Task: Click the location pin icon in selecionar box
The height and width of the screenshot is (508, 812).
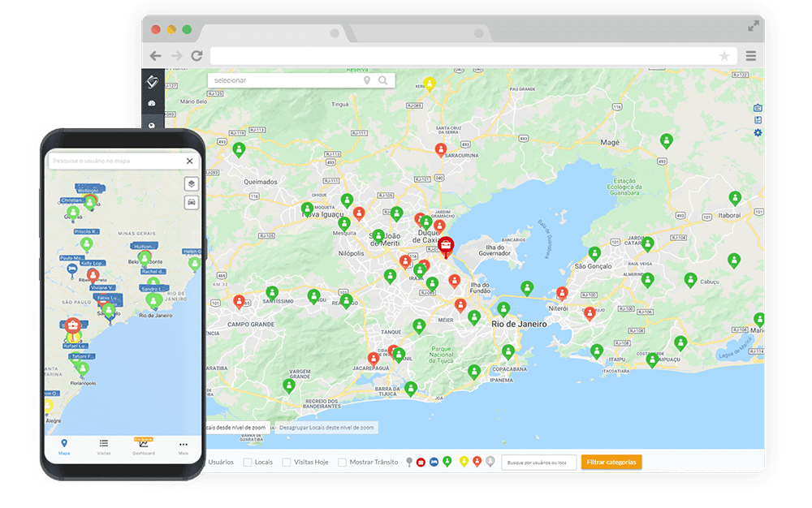Action: click(367, 80)
